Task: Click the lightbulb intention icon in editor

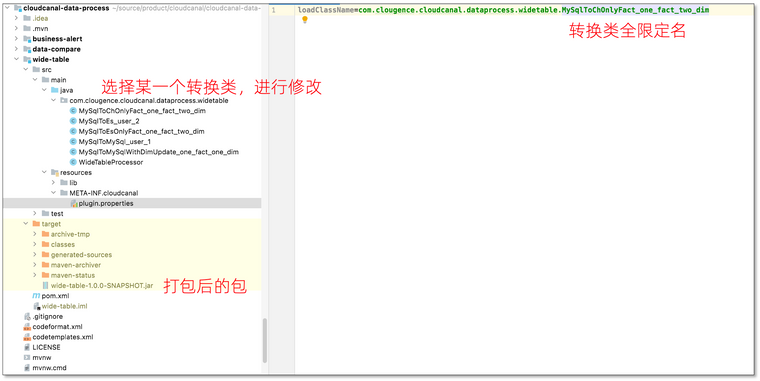Action: tap(305, 20)
